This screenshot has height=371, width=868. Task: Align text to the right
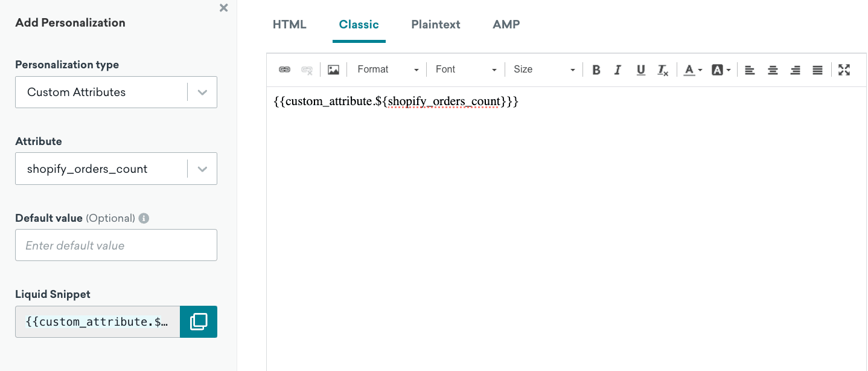[795, 69]
